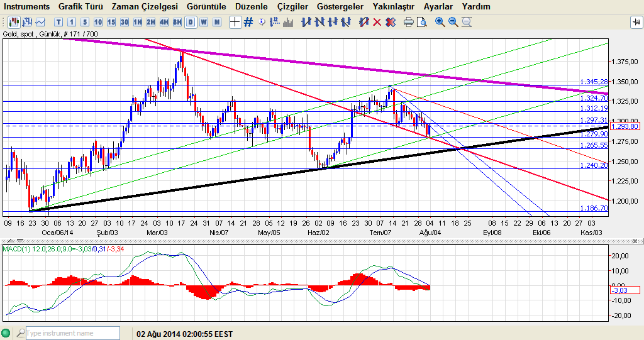The width and height of the screenshot is (644, 340).
Task: Click the magnifier icon beside instrument search
Action: (20, 333)
